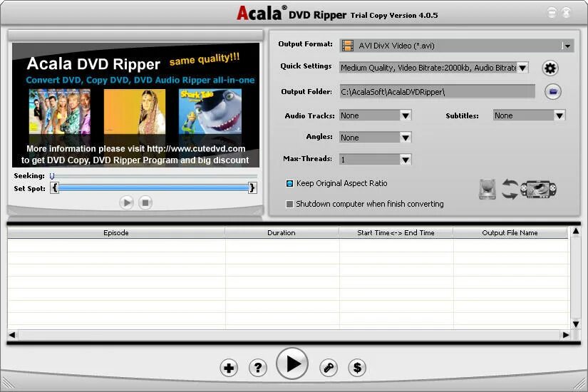Click the add DVD plus icon
588x392 pixels.
pos(229,368)
